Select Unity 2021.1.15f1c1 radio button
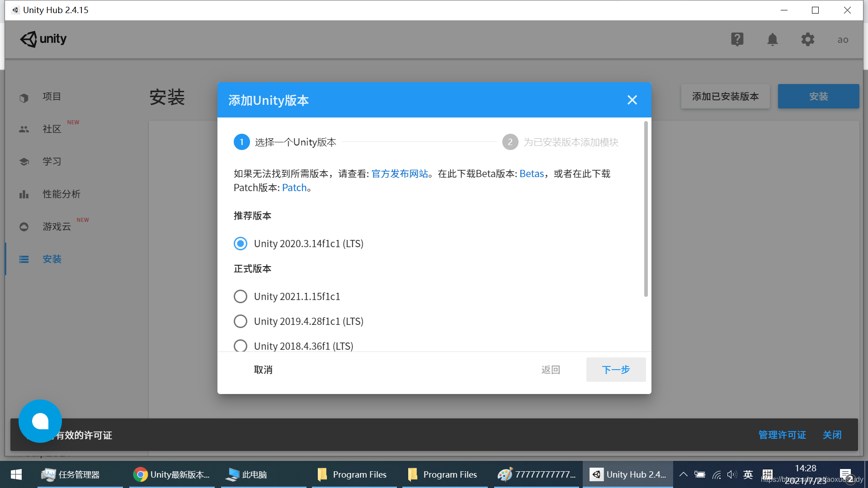This screenshot has width=868, height=488. point(241,296)
